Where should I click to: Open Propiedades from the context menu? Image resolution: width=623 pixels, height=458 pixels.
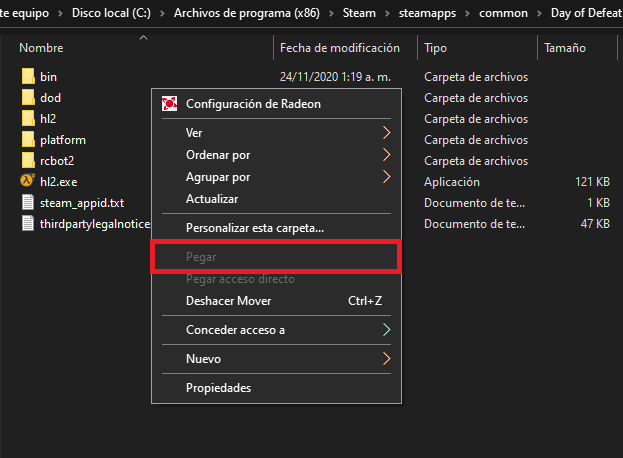pos(218,388)
